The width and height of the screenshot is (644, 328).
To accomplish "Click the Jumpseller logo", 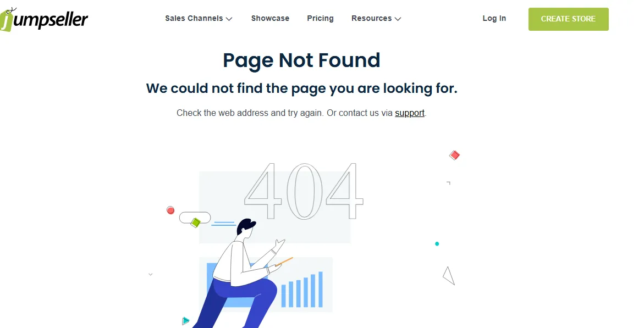I will 44,19.
